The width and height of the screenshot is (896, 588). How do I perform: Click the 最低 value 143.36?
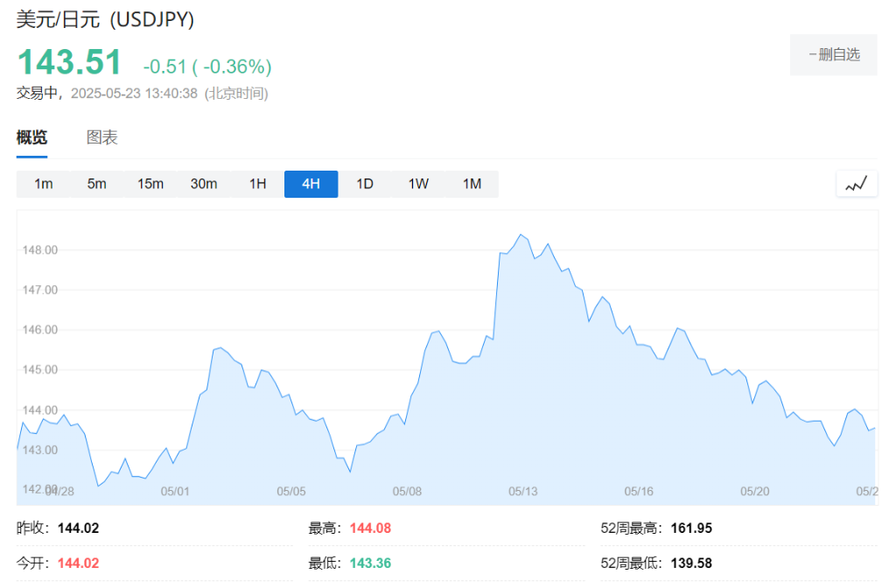pyautogui.click(x=370, y=563)
